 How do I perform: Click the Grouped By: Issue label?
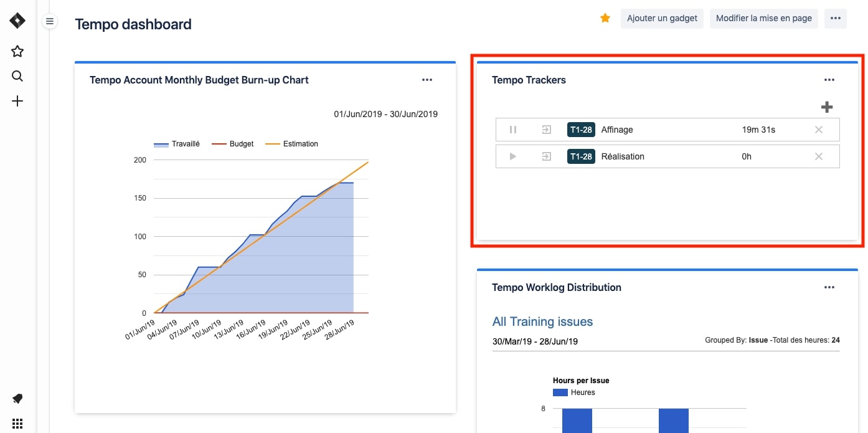point(737,340)
